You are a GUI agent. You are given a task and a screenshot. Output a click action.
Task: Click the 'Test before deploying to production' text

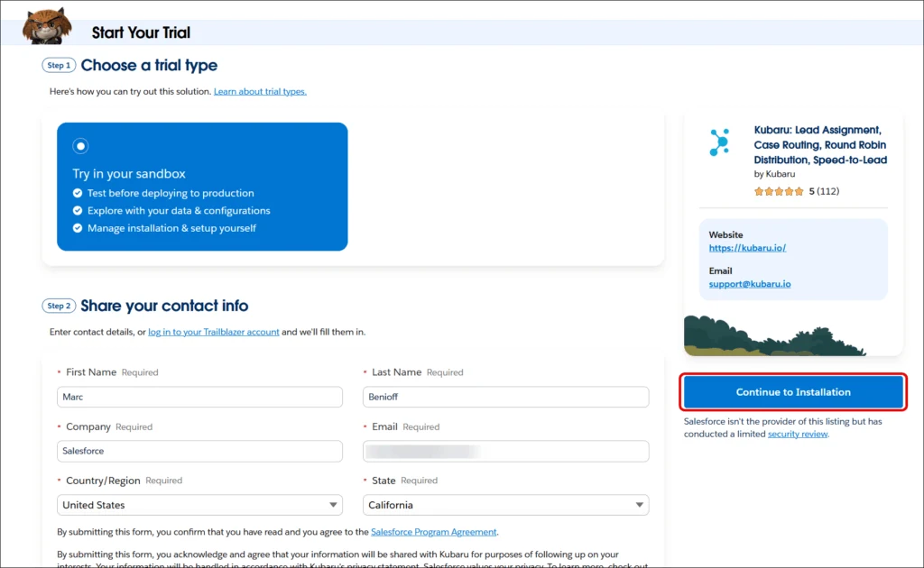[171, 193]
